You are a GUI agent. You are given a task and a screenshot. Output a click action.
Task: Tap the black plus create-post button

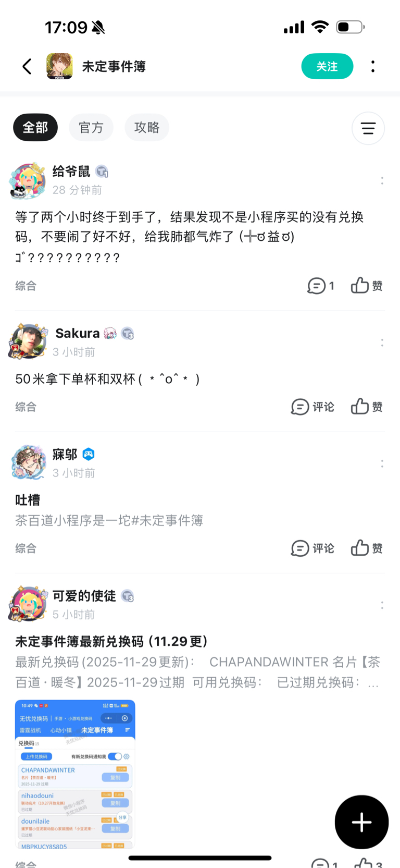361,822
